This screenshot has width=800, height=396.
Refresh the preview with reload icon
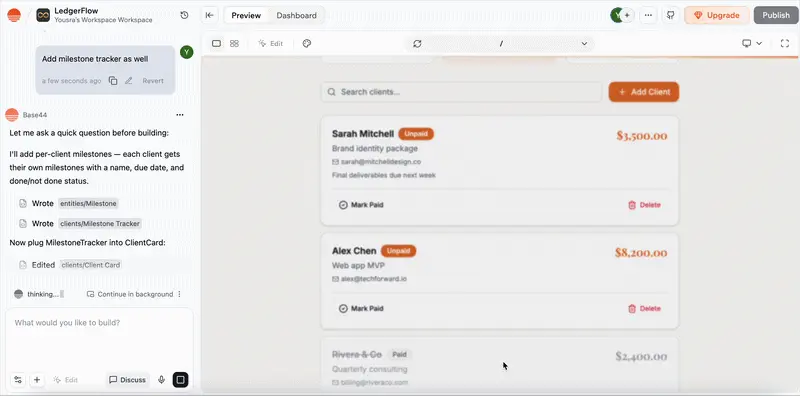417,44
